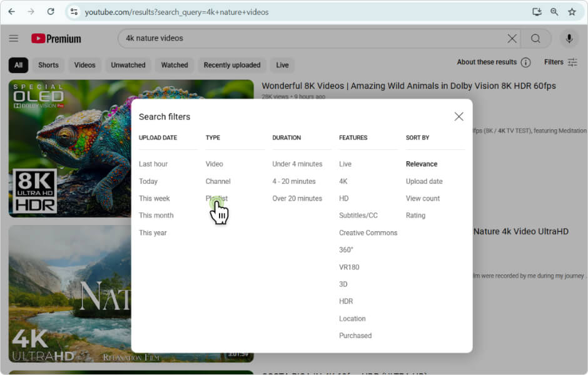Filter results to 4K feature

click(343, 181)
